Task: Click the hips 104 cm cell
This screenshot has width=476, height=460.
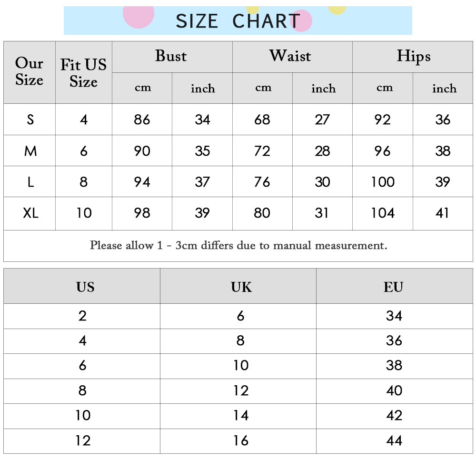Action: 383,213
